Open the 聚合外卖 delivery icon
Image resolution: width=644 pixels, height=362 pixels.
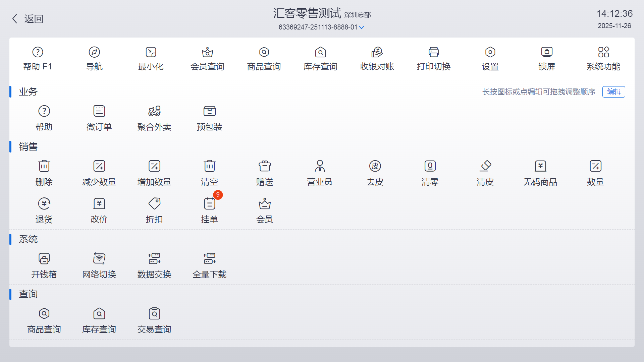click(154, 111)
